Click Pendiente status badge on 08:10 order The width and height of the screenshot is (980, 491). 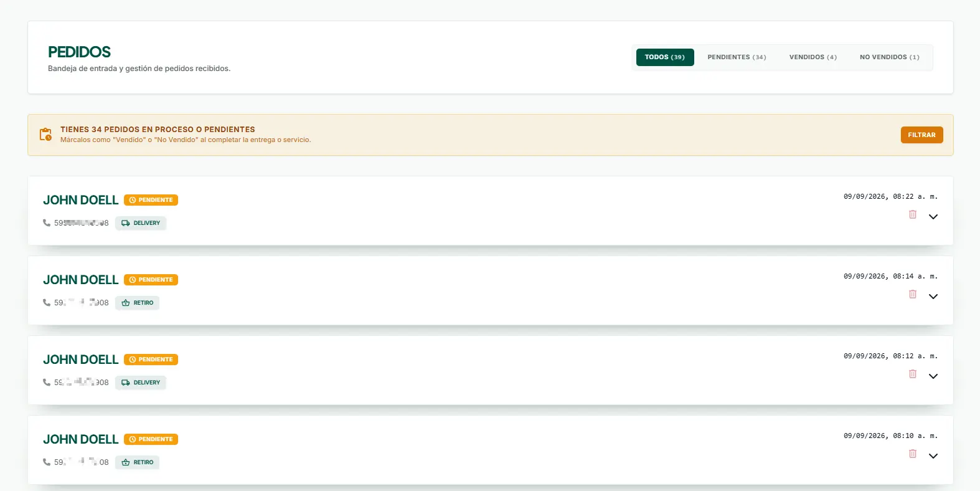[x=151, y=439]
